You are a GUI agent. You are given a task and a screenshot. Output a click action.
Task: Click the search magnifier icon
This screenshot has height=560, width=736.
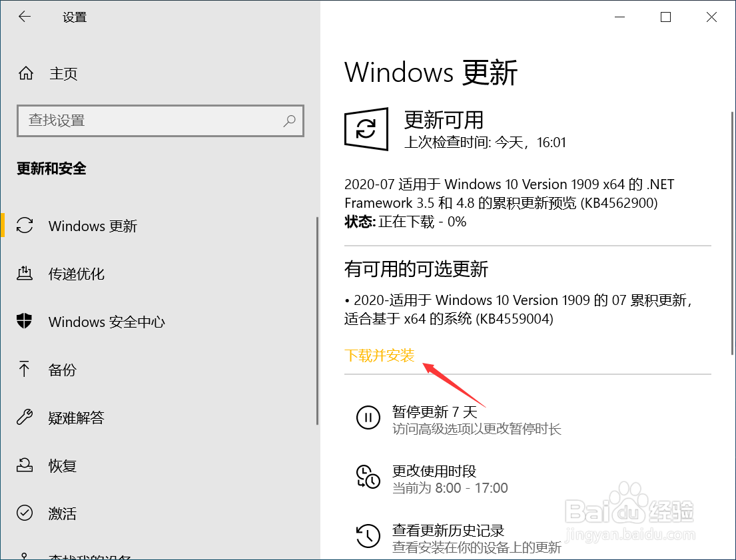(x=290, y=121)
